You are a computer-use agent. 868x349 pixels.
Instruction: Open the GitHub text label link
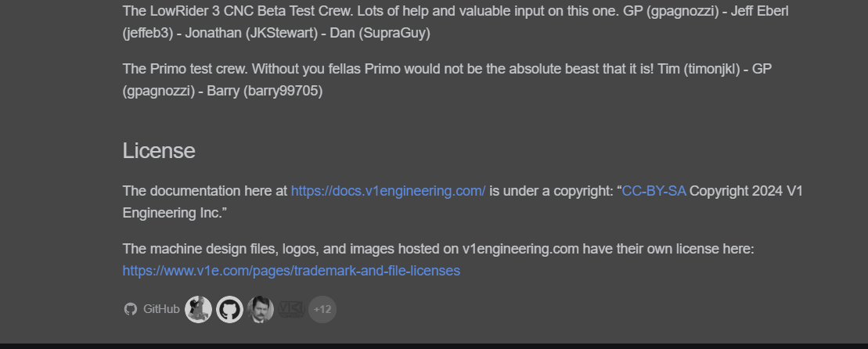tap(161, 309)
